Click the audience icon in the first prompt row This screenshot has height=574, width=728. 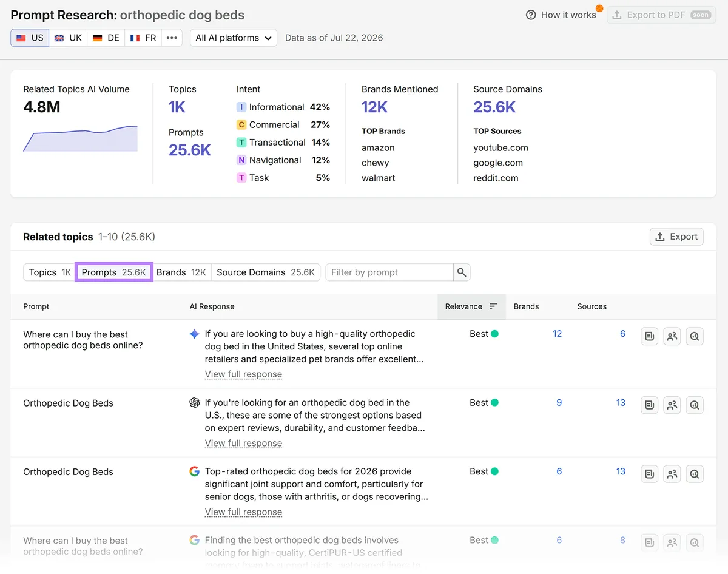click(672, 336)
